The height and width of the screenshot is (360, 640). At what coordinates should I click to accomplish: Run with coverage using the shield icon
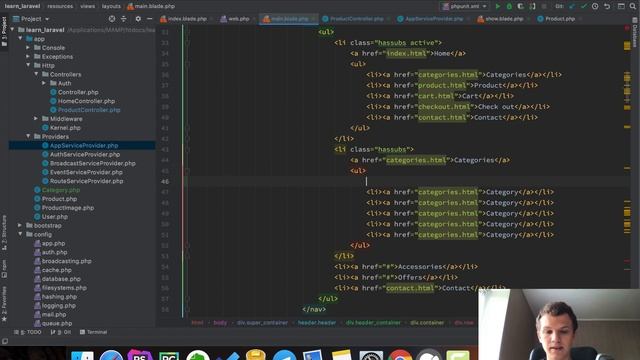click(520, 7)
